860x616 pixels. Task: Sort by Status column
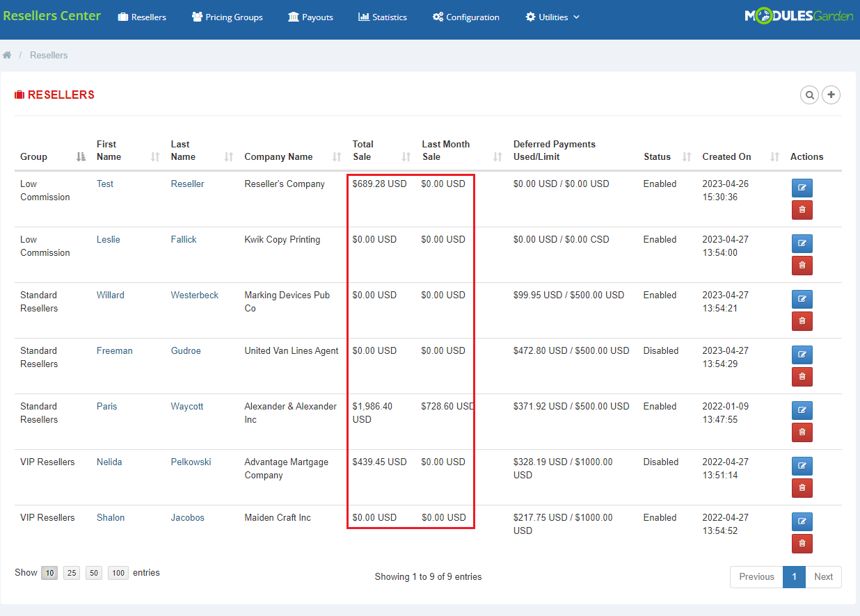click(x=667, y=156)
